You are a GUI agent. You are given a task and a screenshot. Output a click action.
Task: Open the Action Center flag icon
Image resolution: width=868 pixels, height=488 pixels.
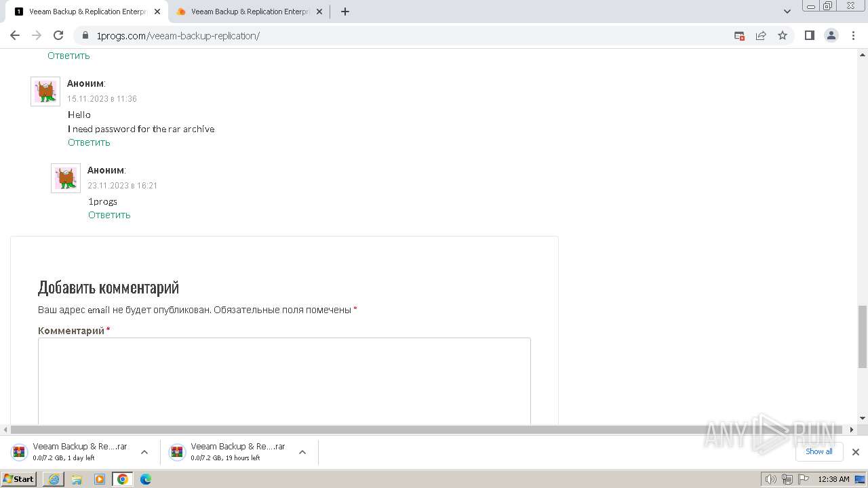click(804, 479)
